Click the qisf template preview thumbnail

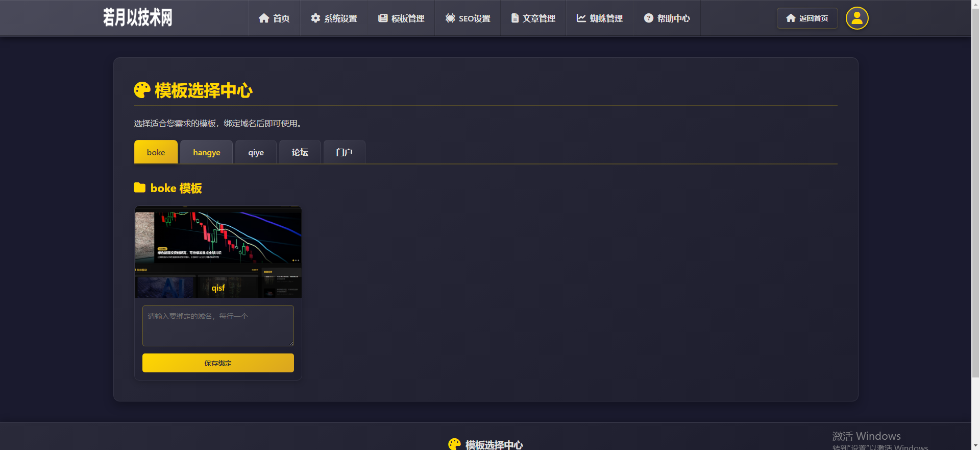pos(218,252)
